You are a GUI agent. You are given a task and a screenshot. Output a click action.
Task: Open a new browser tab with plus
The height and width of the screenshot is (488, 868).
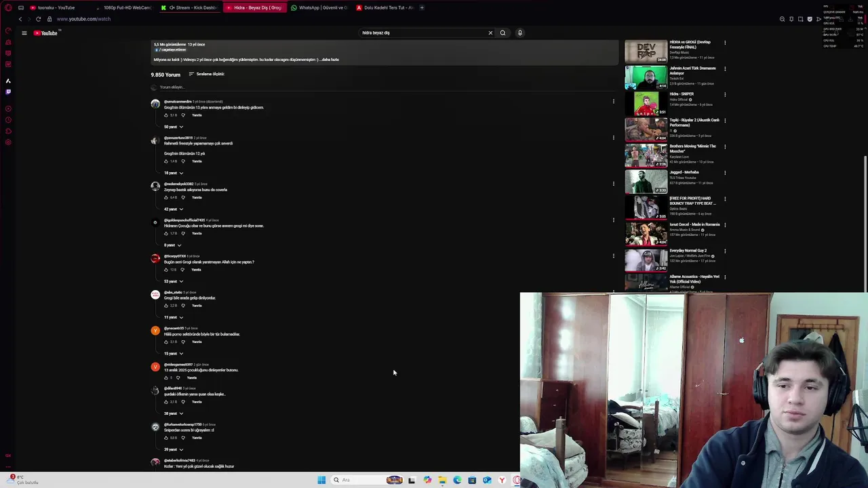click(422, 7)
